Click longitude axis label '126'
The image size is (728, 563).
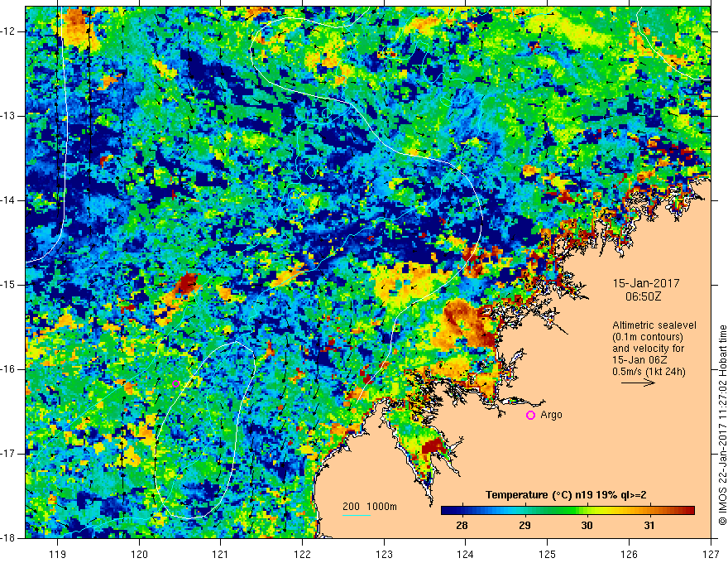629,554
